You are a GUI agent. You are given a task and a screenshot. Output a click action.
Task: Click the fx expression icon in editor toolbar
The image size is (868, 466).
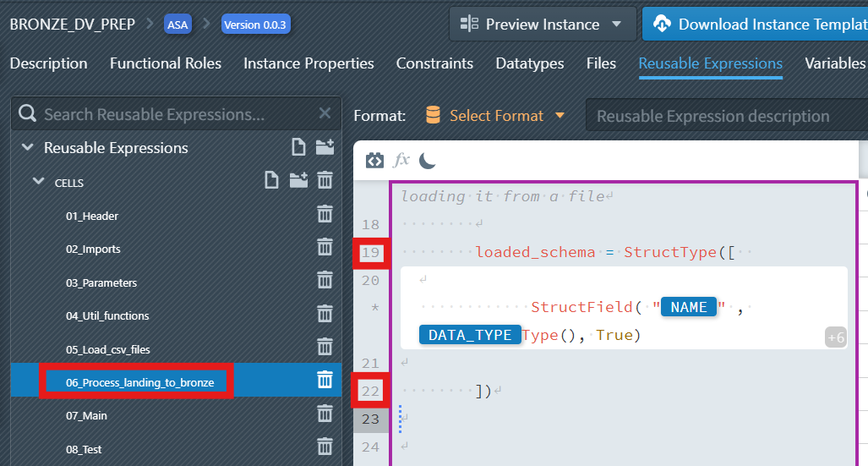tap(402, 160)
